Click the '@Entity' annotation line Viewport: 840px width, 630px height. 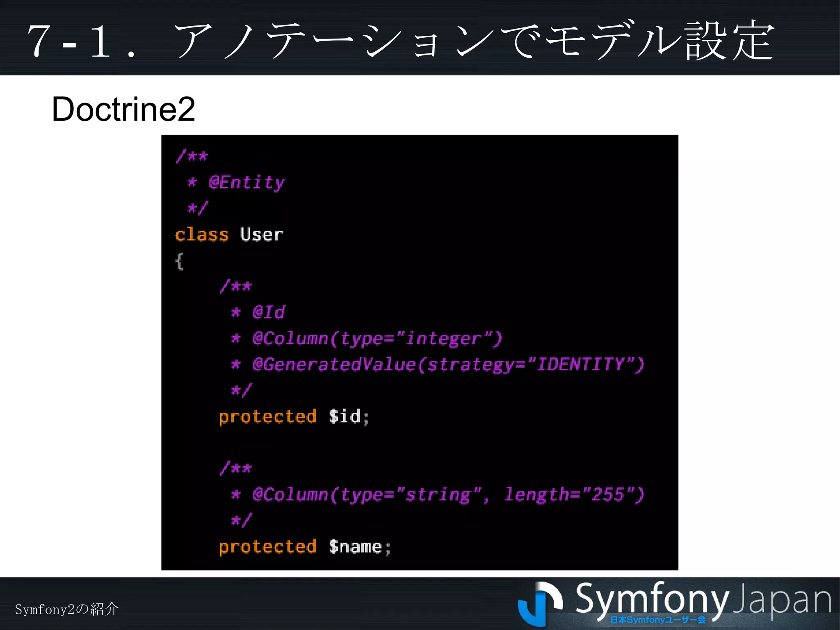click(x=236, y=182)
